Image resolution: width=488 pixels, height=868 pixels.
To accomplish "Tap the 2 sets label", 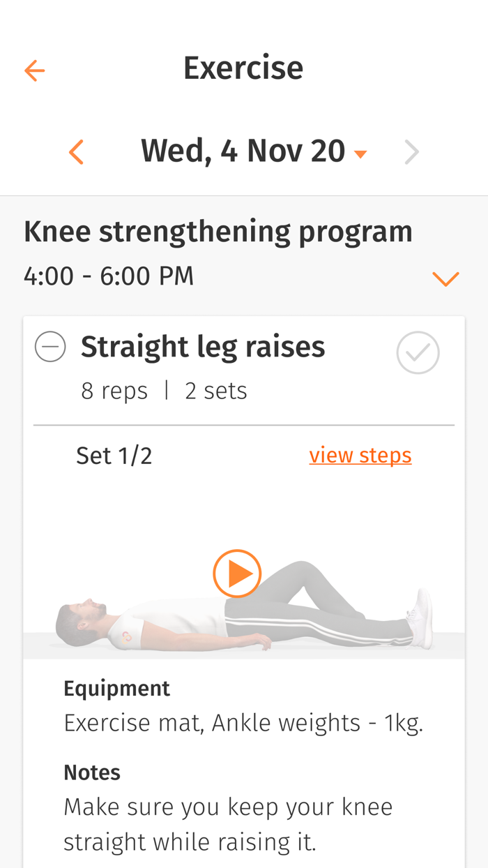I will click(x=216, y=391).
